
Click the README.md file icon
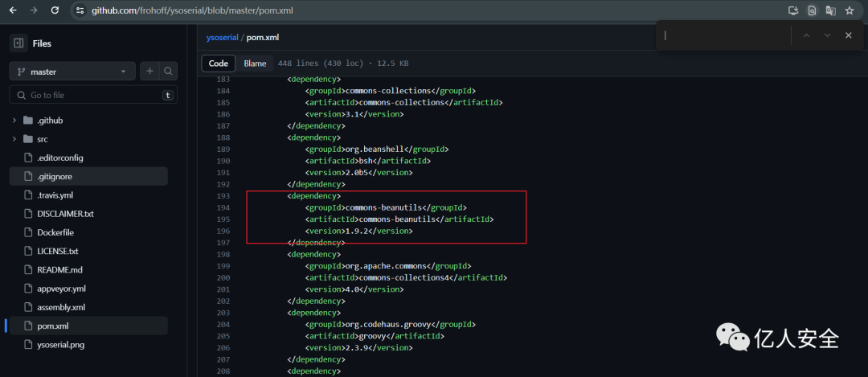click(x=28, y=269)
